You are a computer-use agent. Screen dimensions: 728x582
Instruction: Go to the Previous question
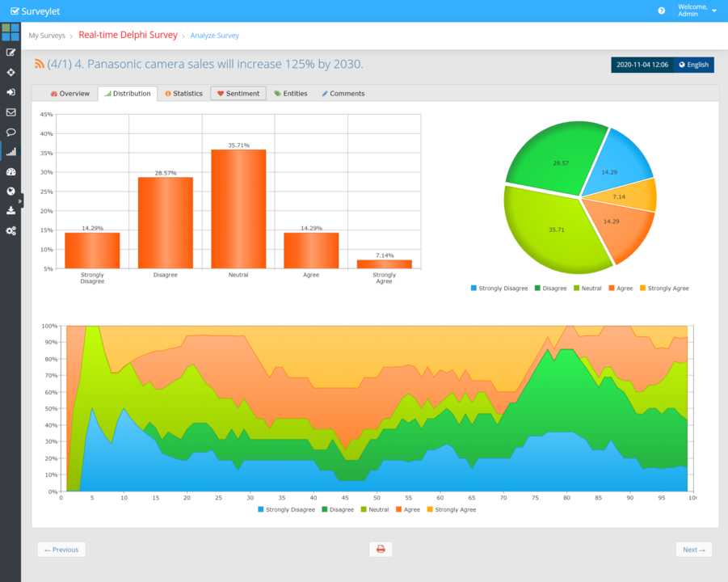(x=61, y=550)
